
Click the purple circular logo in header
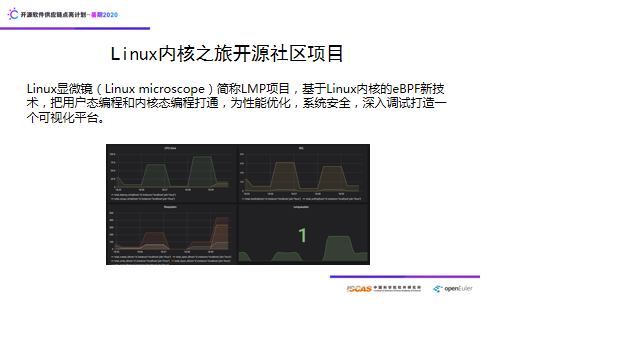pos(13,14)
